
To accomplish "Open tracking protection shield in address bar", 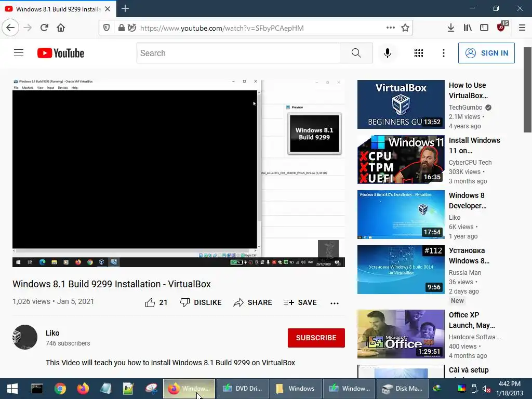I will pos(107,28).
